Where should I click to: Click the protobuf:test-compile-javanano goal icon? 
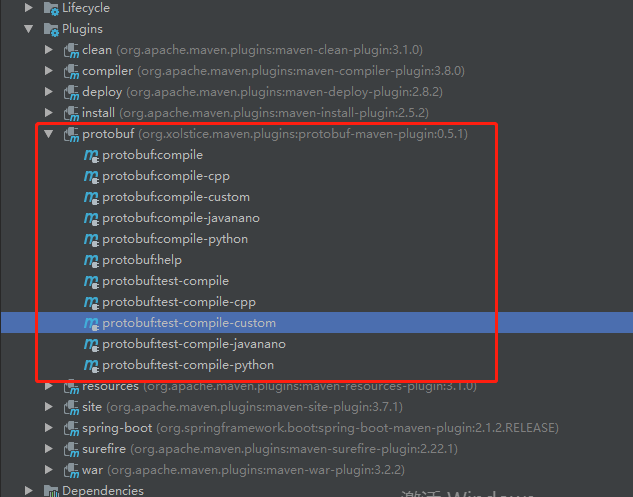(x=91, y=344)
